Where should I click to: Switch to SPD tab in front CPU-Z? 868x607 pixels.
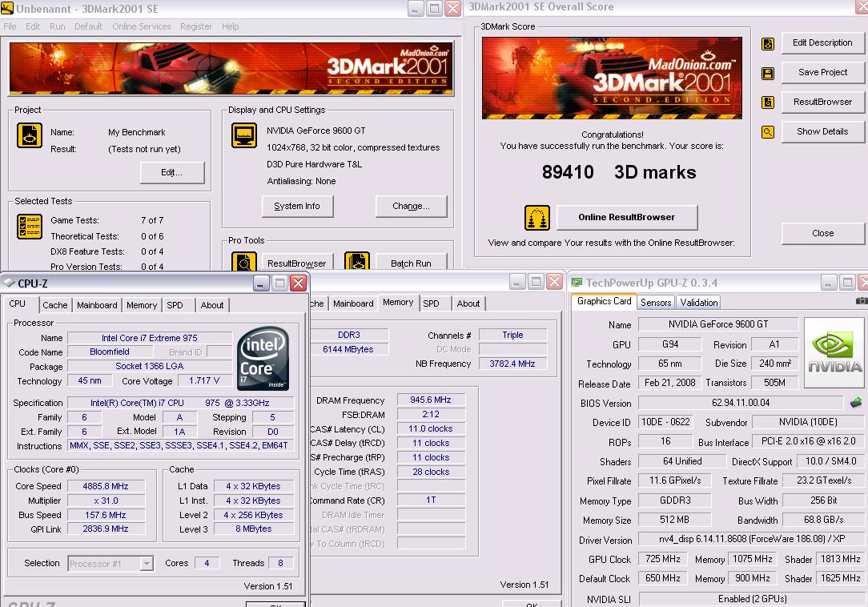click(175, 305)
